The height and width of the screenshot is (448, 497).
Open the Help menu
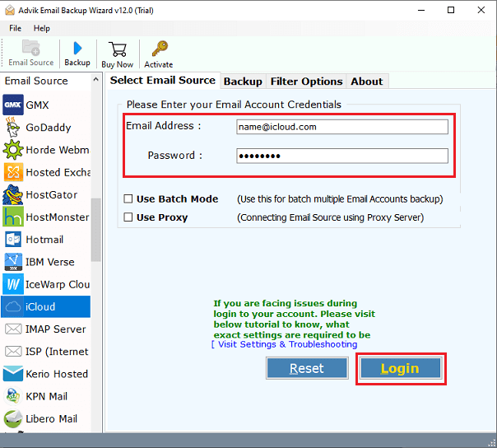(41, 28)
